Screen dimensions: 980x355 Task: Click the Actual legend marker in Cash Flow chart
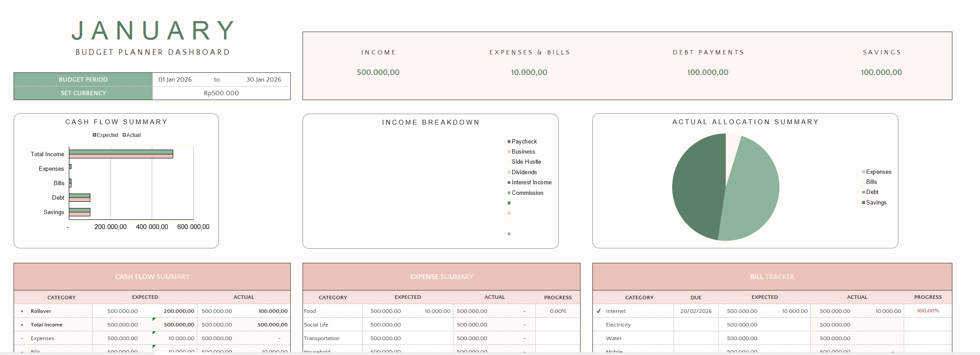(124, 135)
